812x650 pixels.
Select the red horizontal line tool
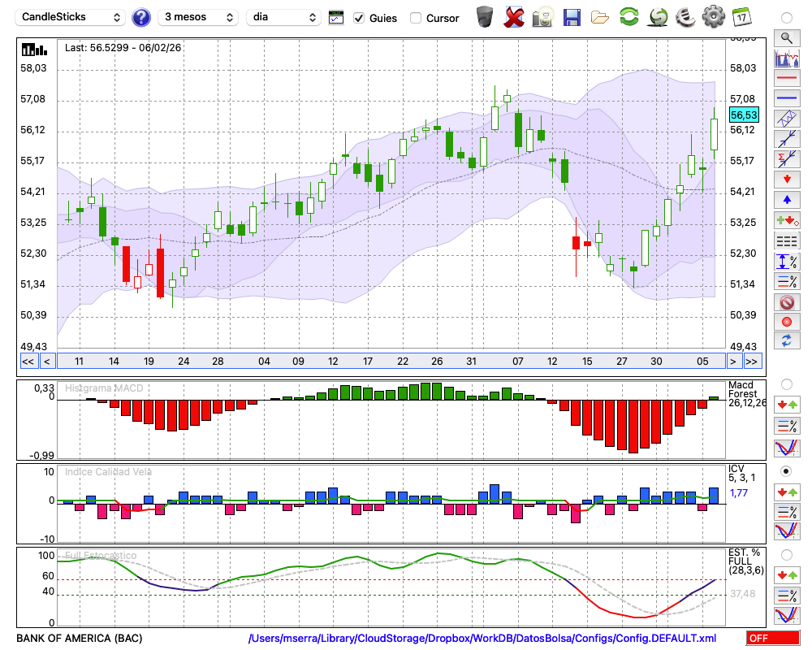[x=787, y=78]
